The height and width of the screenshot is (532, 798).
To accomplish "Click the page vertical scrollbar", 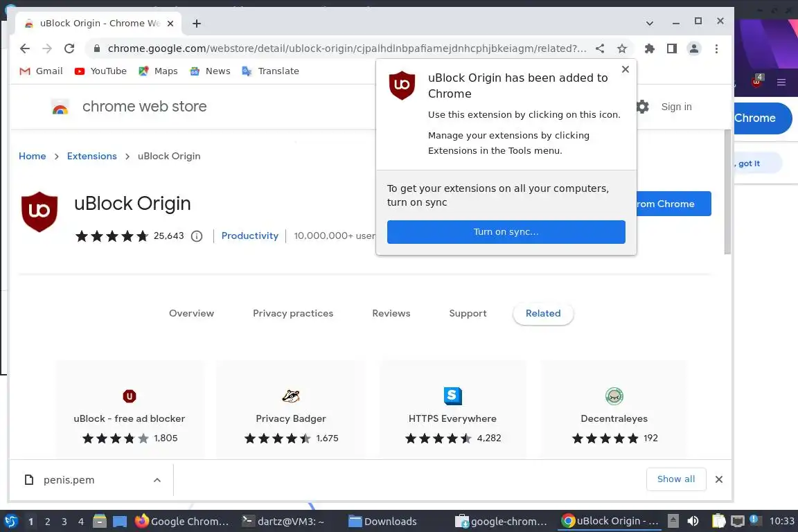I will pyautogui.click(x=727, y=192).
